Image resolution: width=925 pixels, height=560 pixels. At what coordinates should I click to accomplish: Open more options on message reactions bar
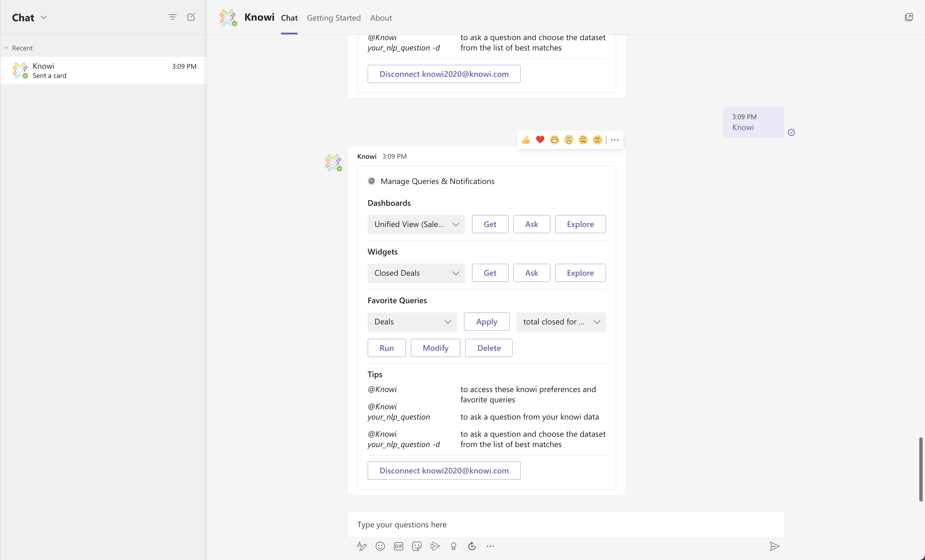[x=614, y=140]
